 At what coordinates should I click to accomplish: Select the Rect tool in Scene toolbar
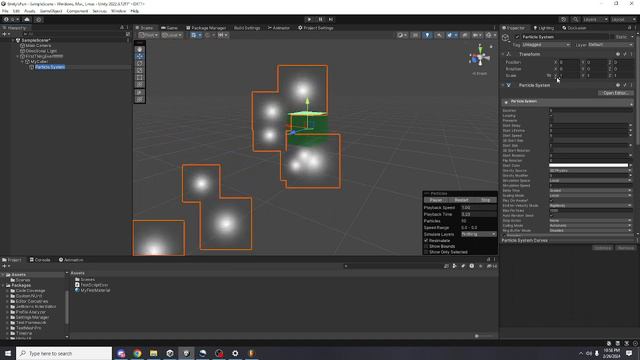pos(140,77)
